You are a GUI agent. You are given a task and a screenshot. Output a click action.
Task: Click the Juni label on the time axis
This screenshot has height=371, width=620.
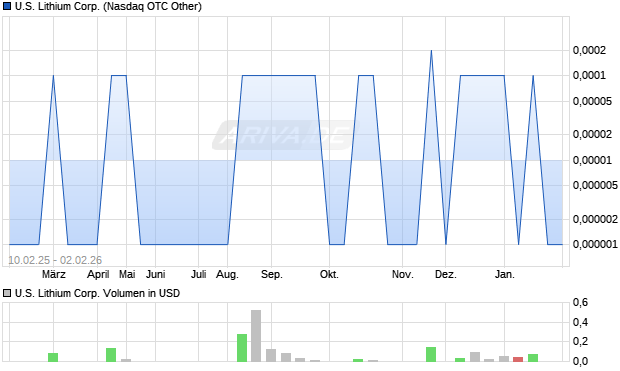click(x=155, y=274)
